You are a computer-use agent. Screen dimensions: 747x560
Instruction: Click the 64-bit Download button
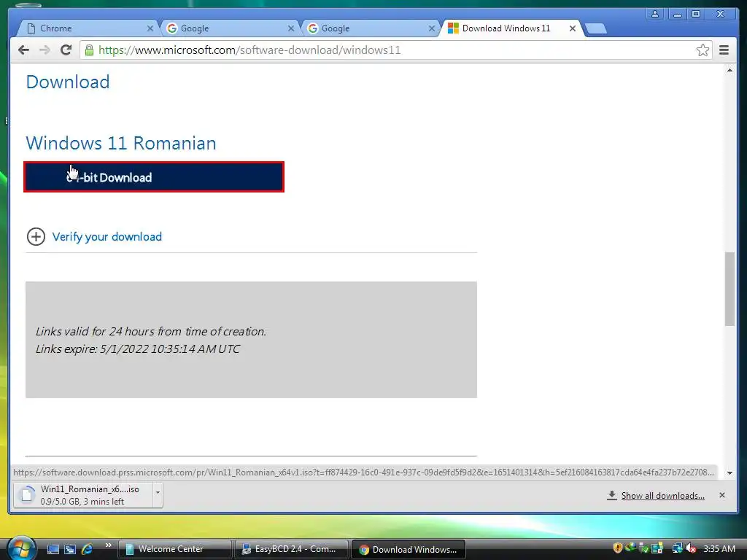[154, 177]
